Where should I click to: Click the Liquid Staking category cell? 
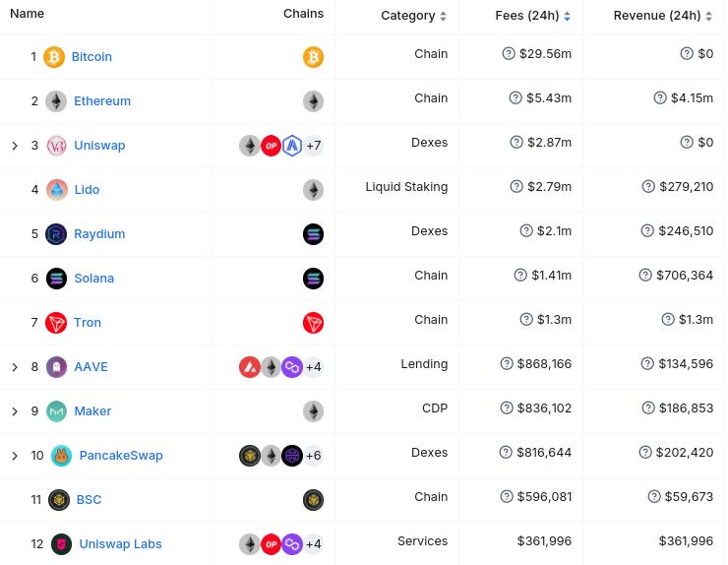point(406,187)
